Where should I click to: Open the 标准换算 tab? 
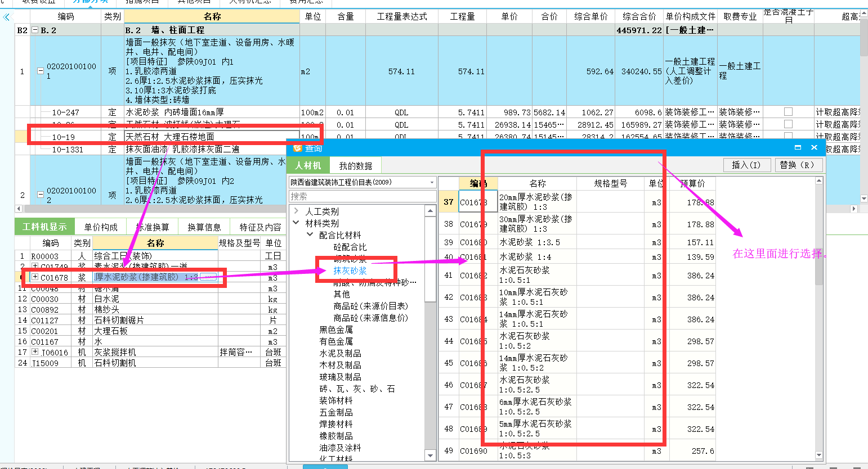[153, 227]
